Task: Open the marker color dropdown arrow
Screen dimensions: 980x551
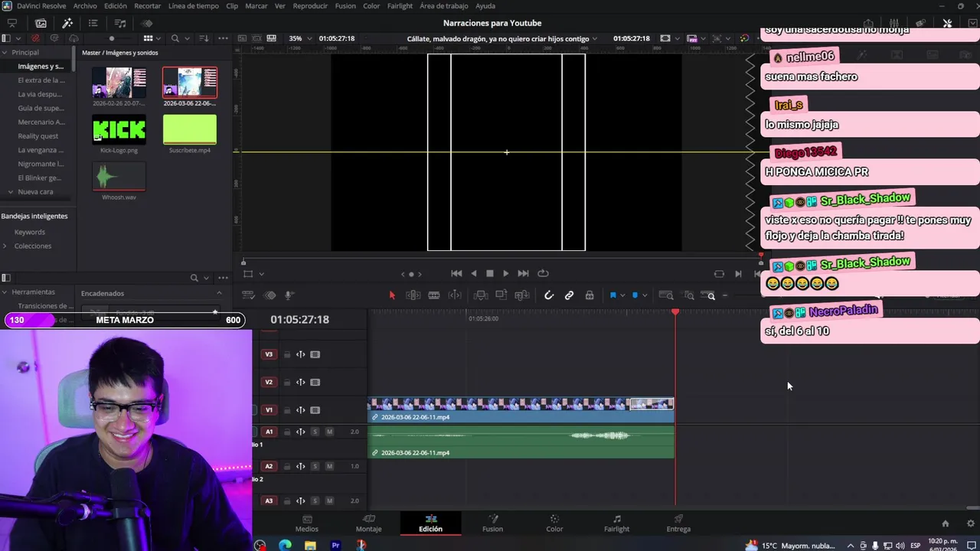Action: pos(645,295)
